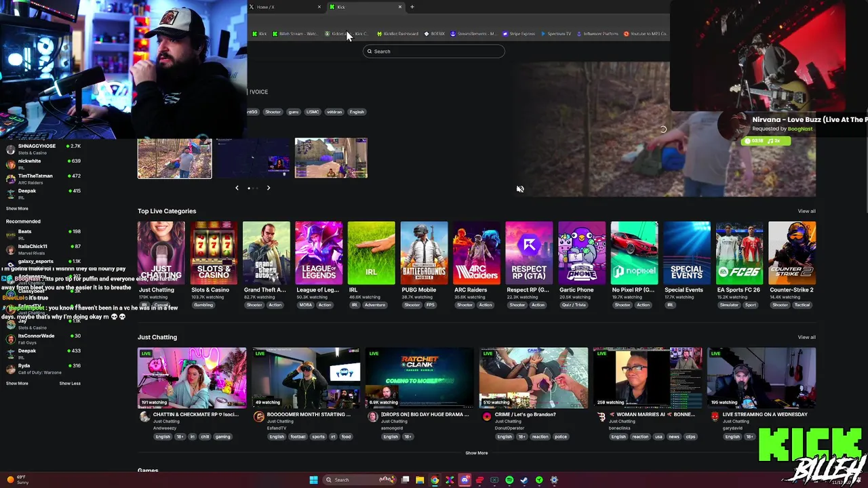Open the Slots & Casino category card

(214, 253)
